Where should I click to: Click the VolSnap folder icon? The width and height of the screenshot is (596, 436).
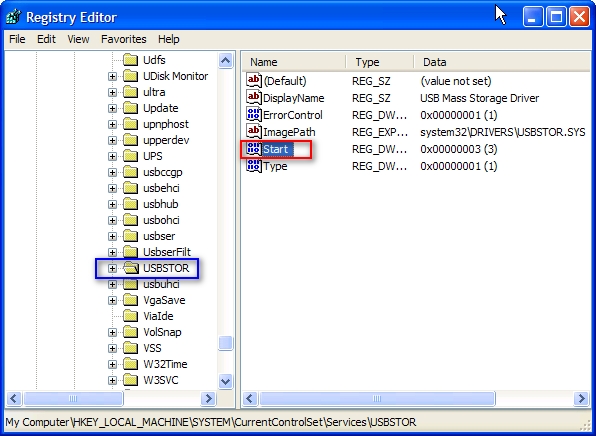[x=130, y=332]
